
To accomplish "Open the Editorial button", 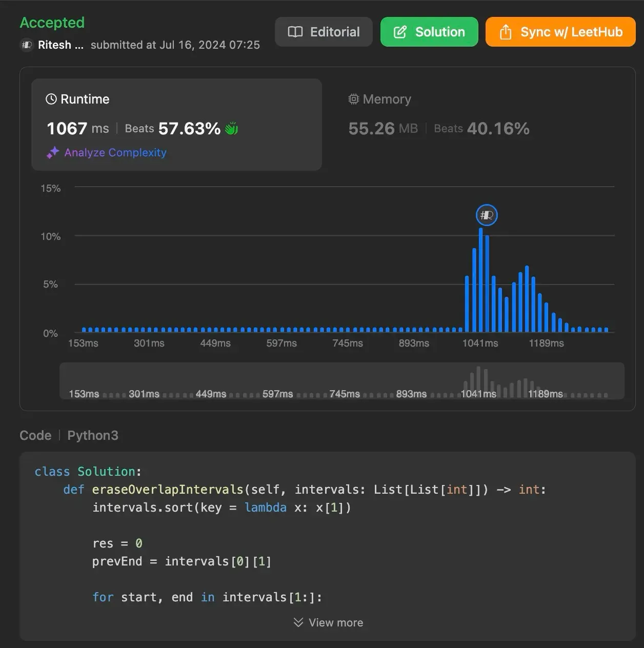I will click(x=324, y=32).
